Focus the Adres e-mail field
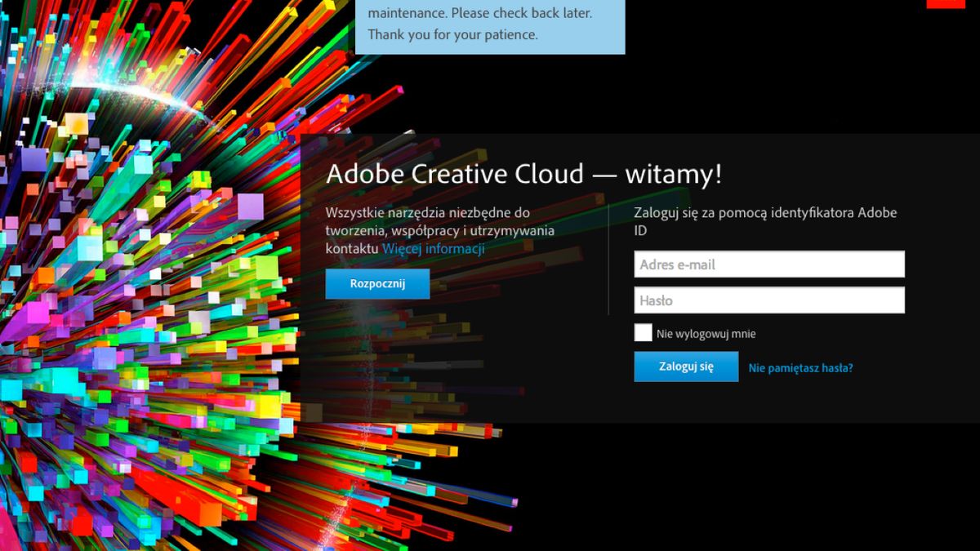This screenshot has height=551, width=980. pyautogui.click(x=769, y=264)
